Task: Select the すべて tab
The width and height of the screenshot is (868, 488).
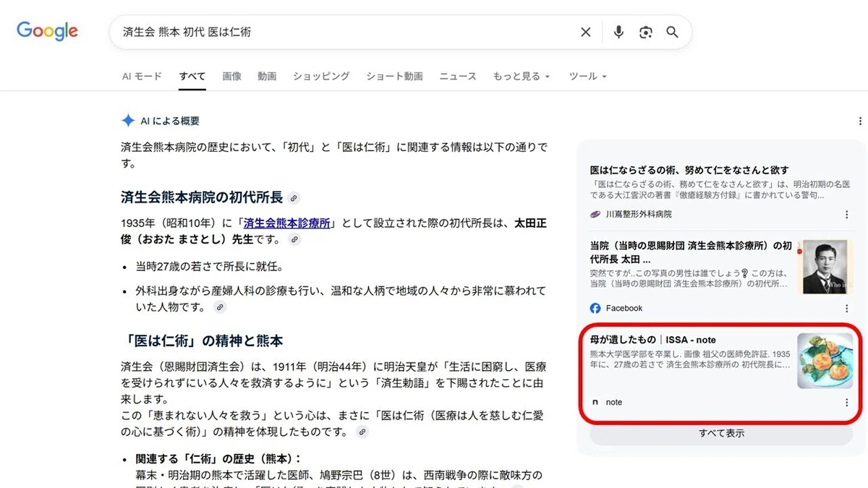Action: [192, 76]
